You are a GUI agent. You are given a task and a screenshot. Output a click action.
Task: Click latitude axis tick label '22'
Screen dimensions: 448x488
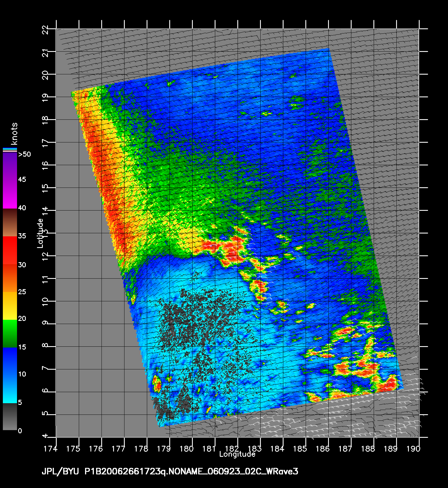[x=45, y=30]
